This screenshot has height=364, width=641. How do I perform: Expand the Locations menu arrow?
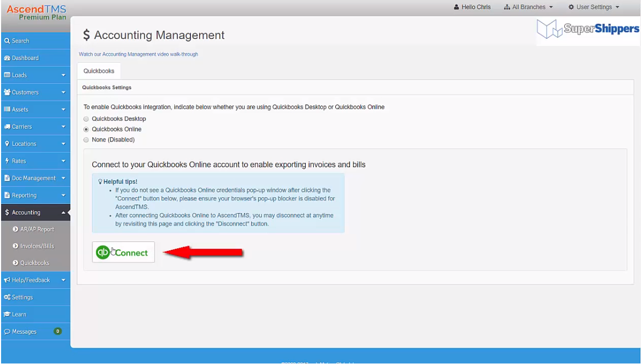coord(63,144)
